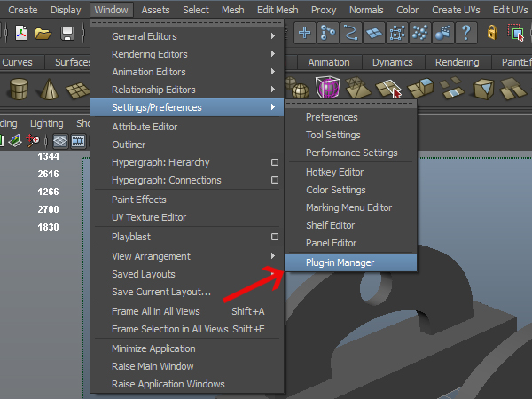Click the tilted image plane panel icon

[15, 140]
